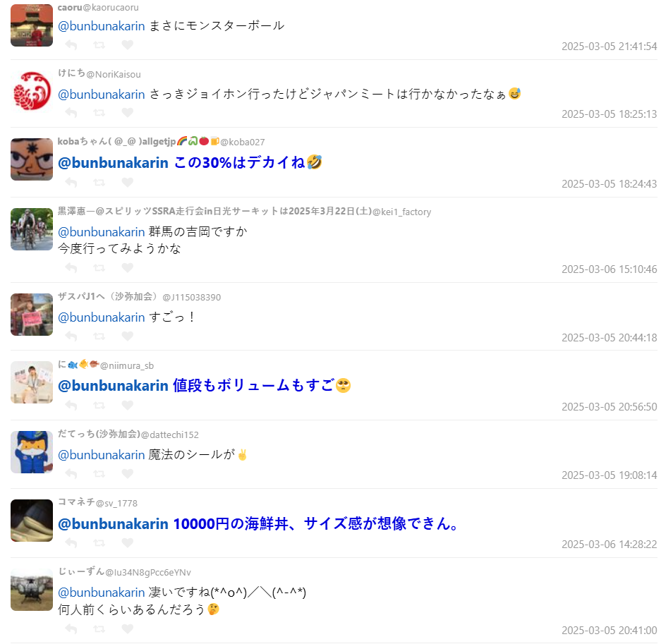The height and width of the screenshot is (644, 666).
Task: Retweet 黒澤惠一's 群馬の吉岡 tweet
Action: 99,268
